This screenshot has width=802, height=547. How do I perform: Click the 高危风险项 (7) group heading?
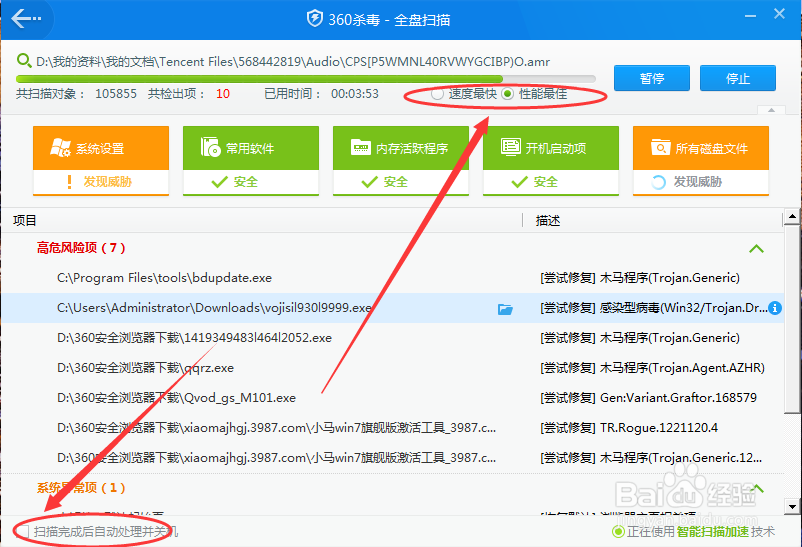click(x=81, y=248)
